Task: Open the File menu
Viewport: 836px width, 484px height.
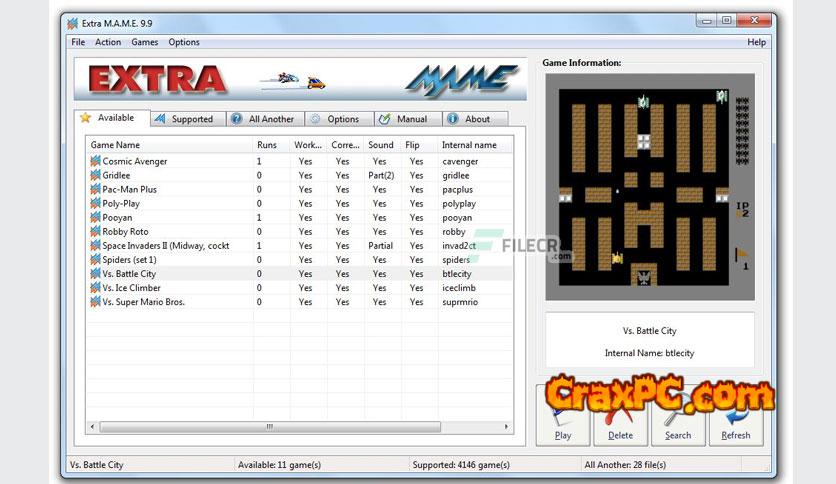Action: click(78, 42)
